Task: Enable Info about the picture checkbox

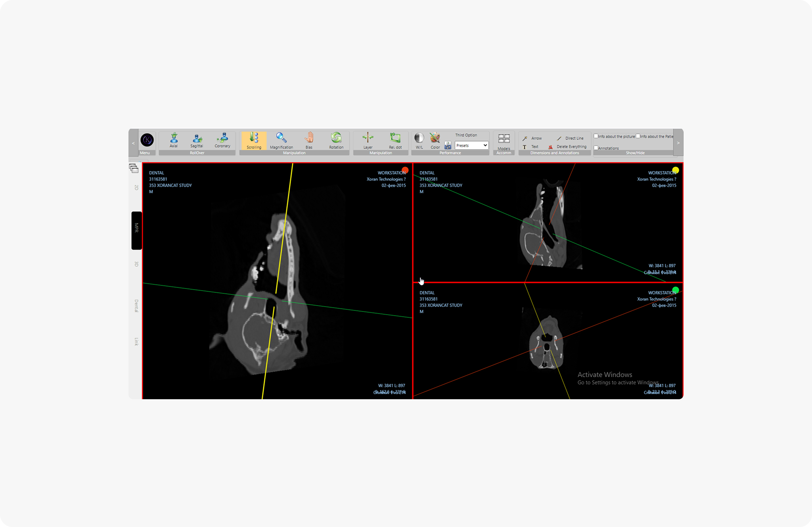Action: coord(596,136)
